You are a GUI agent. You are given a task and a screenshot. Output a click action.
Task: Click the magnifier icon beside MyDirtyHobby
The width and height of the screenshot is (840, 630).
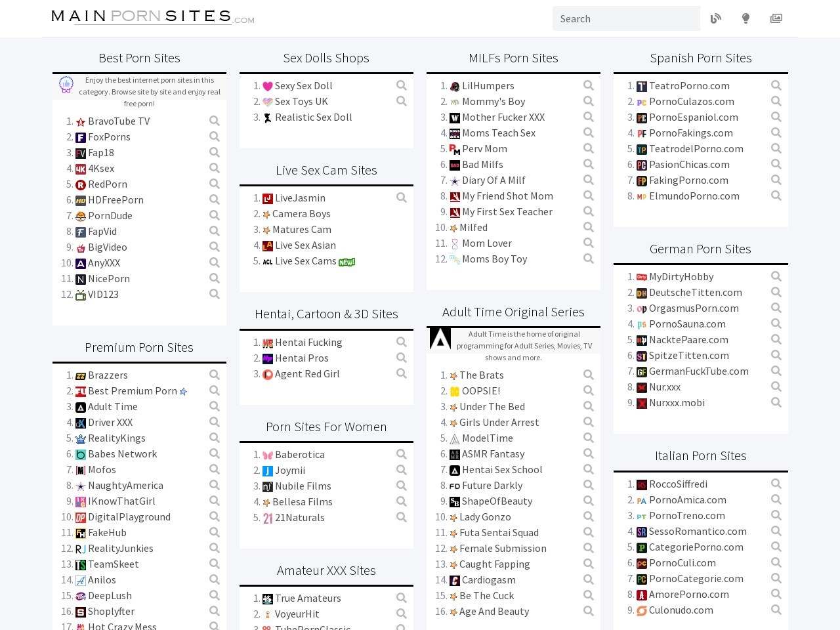point(776,276)
